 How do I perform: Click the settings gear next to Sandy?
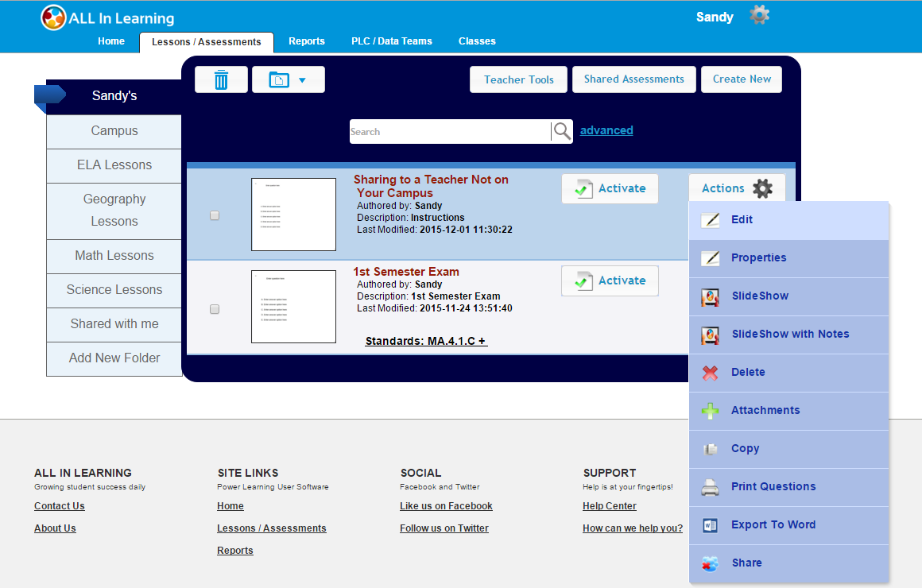click(x=759, y=15)
